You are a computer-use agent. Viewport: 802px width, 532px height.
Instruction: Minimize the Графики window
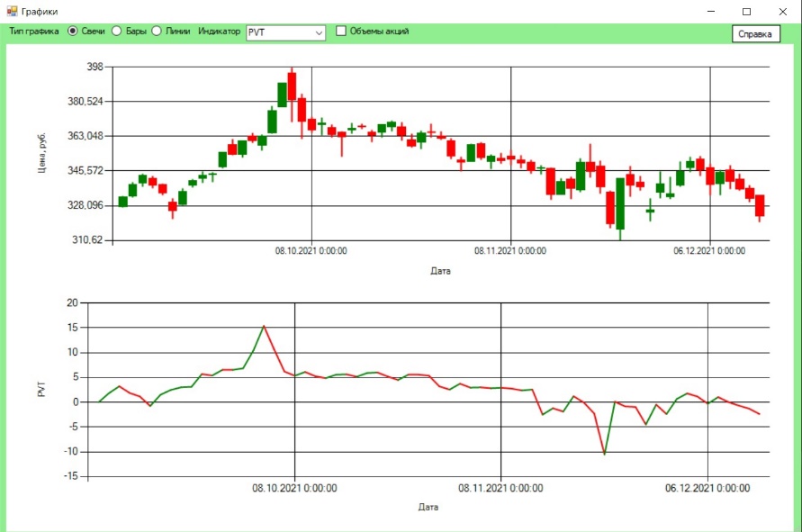[x=711, y=12]
